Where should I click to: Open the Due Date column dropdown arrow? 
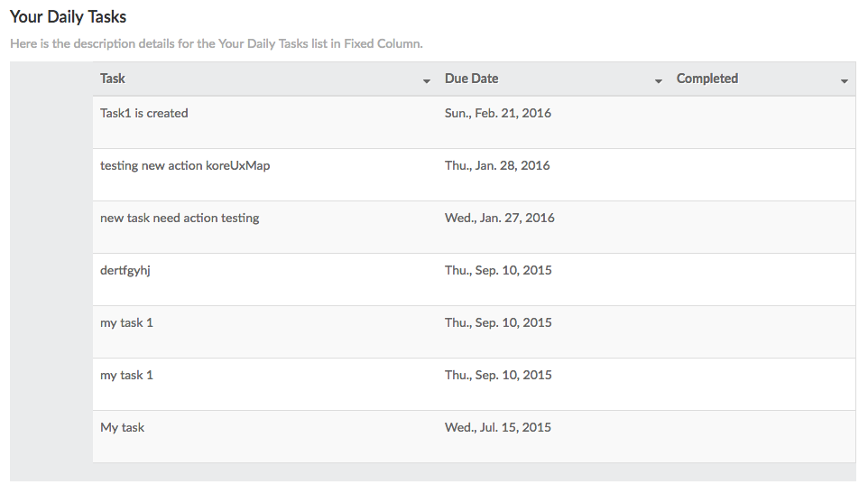click(659, 81)
